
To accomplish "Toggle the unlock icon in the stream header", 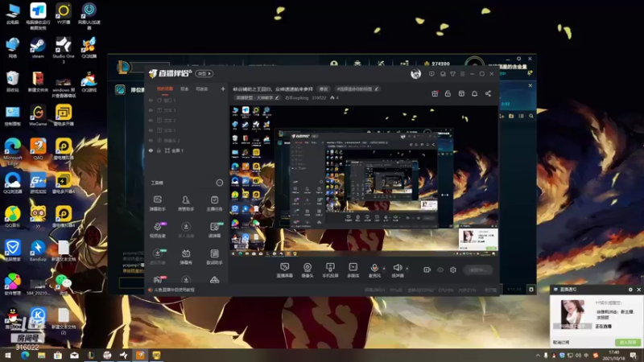I will point(448,93).
